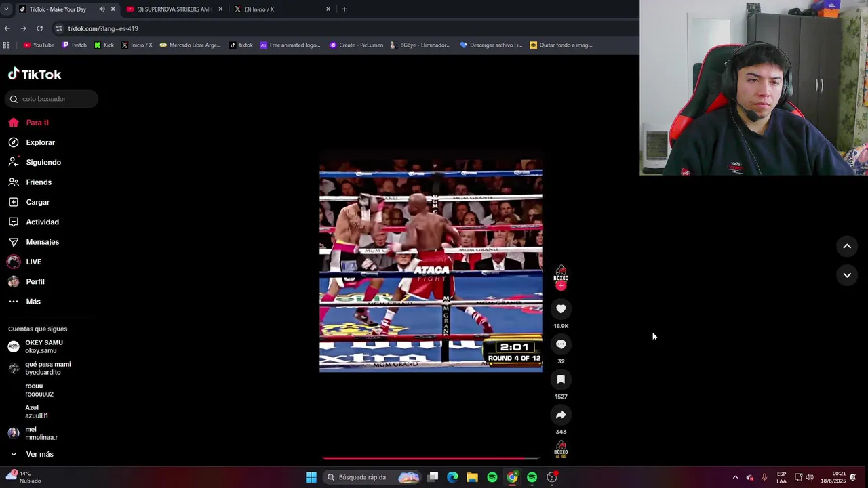Open the Create - PicLumen bookmark
This screenshot has height=488, width=868.
(356, 45)
